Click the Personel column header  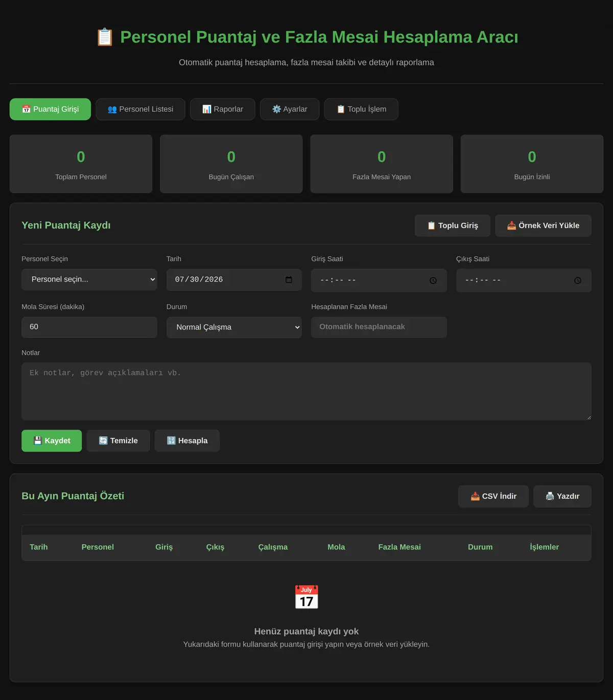point(98,547)
